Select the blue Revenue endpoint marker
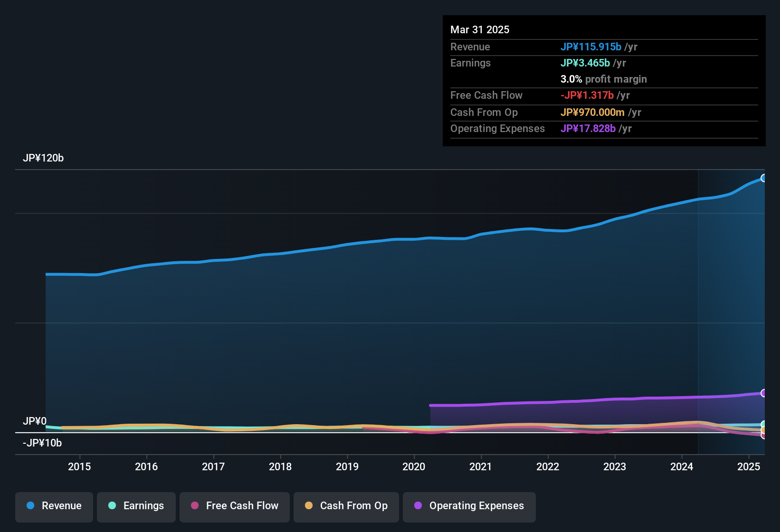 click(764, 178)
